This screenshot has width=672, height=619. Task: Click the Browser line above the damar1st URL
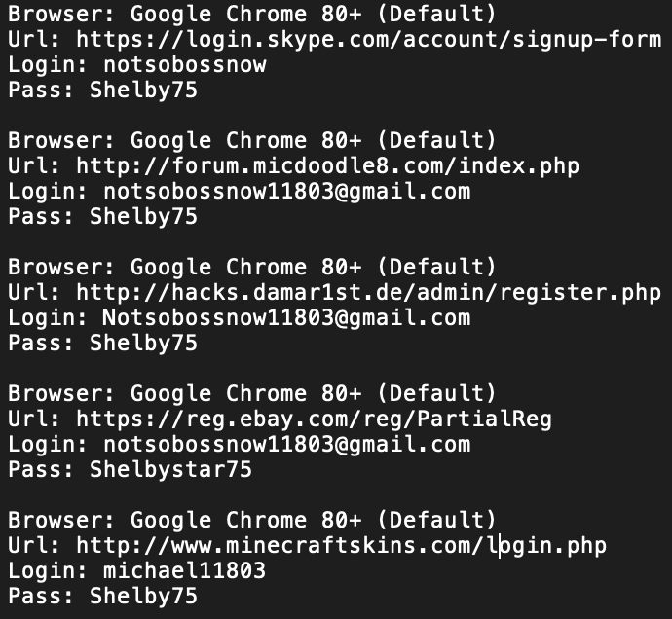251,268
